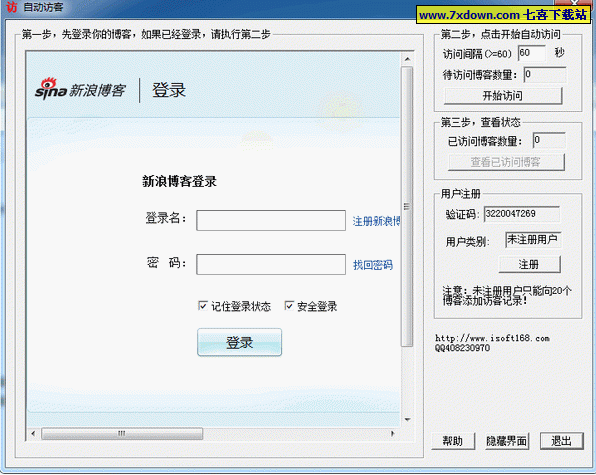Click the vertical scrollbar up arrow
The height and width of the screenshot is (475, 596).
[x=407, y=59]
